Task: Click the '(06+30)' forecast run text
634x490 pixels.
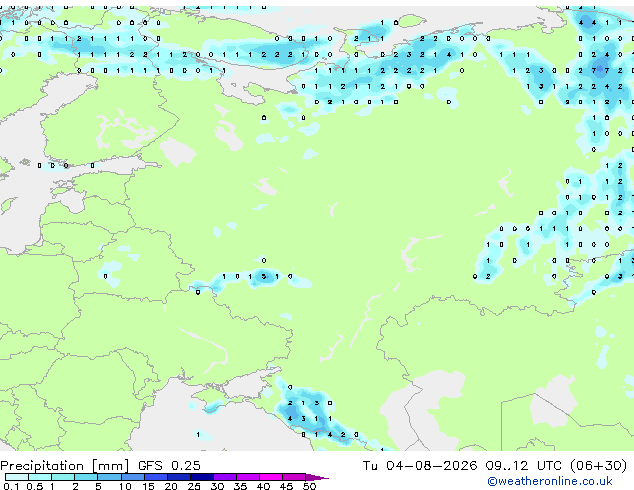Action: click(x=598, y=465)
